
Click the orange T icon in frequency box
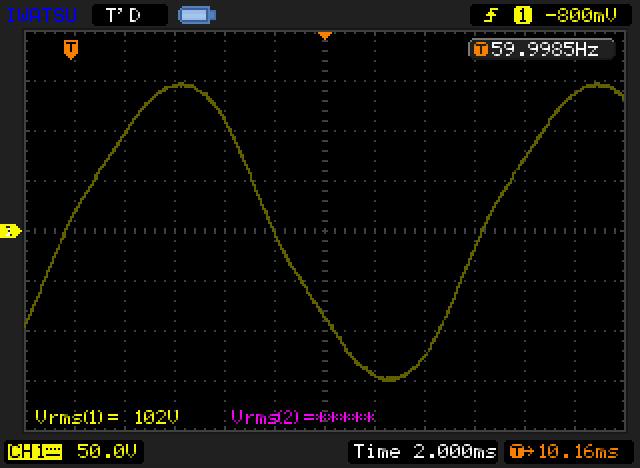[481, 50]
